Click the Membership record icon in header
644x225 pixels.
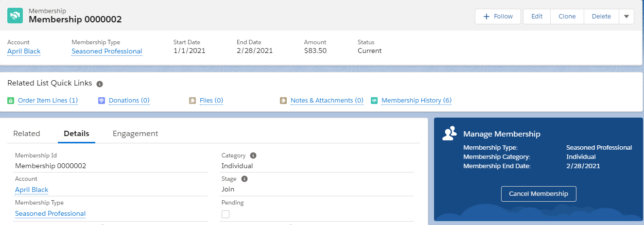tap(15, 16)
